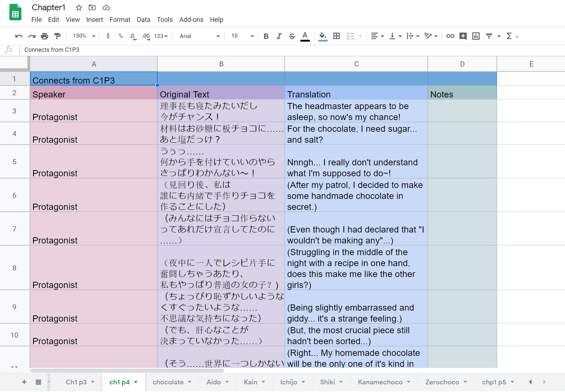Activate the Paint format tool
Screen dimensions: 565x392
coord(57,36)
